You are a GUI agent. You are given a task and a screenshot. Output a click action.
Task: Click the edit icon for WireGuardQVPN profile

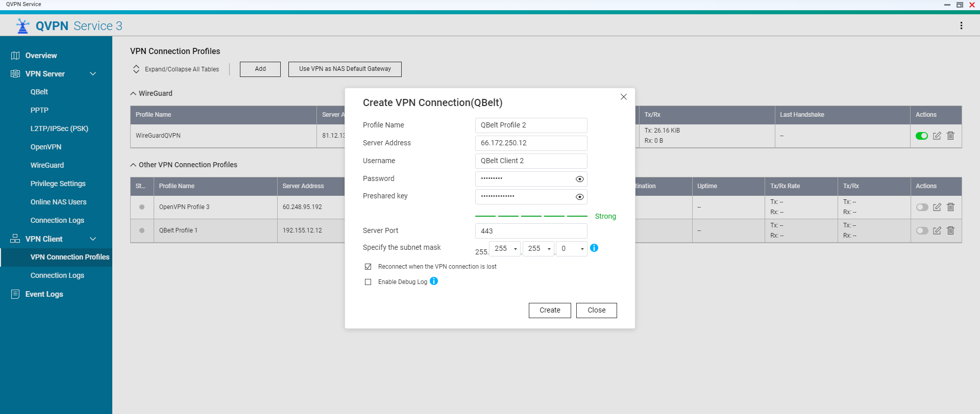937,136
